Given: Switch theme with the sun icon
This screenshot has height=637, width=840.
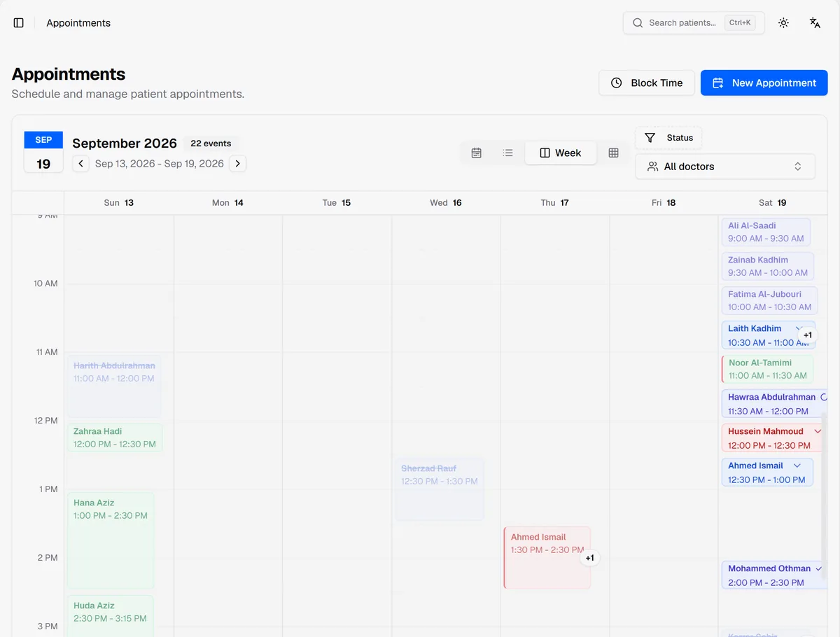Looking at the screenshot, I should [x=783, y=23].
